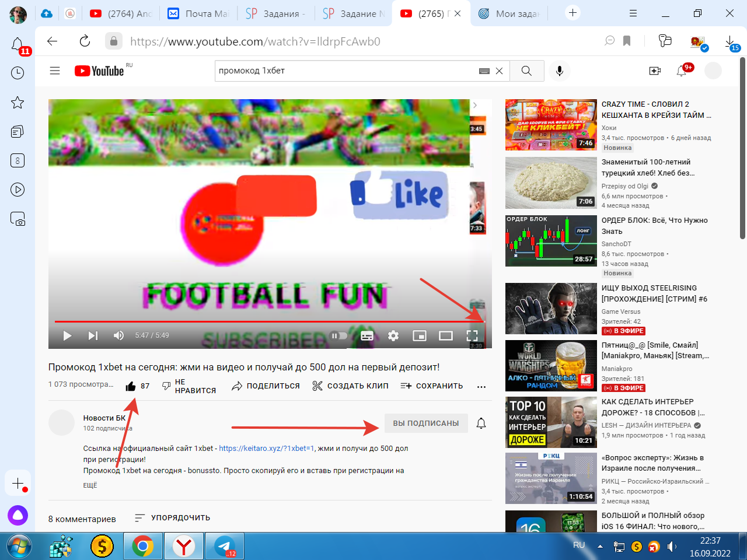The width and height of the screenshot is (747, 560).
Task: Toggle the channel notification bell
Action: pos(481,423)
